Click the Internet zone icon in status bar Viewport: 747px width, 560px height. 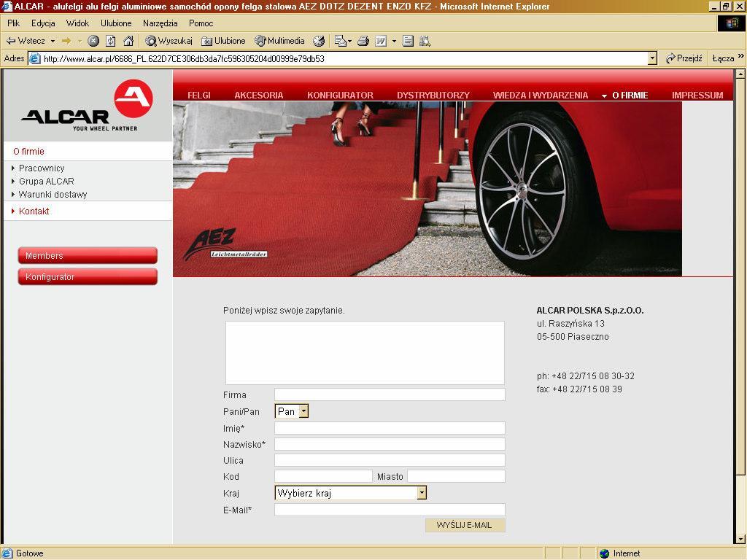point(605,553)
